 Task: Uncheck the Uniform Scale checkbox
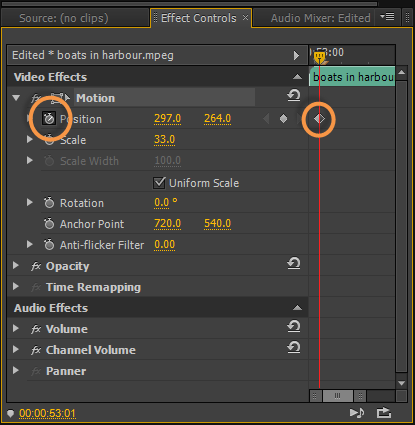[x=159, y=183]
